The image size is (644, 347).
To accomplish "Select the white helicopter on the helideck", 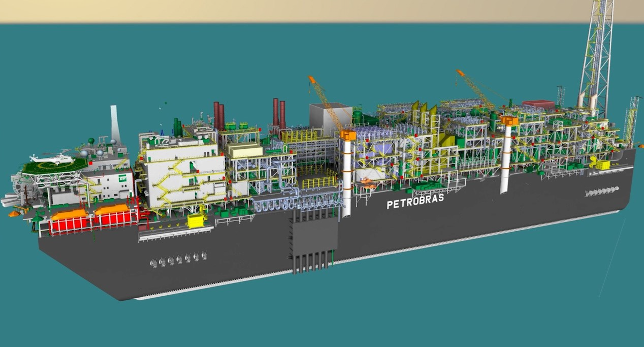I will point(52,157).
